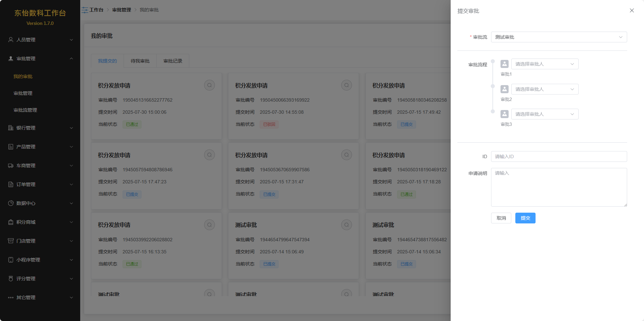Click the 人员管理 user icon in the sidebar

coord(11,40)
